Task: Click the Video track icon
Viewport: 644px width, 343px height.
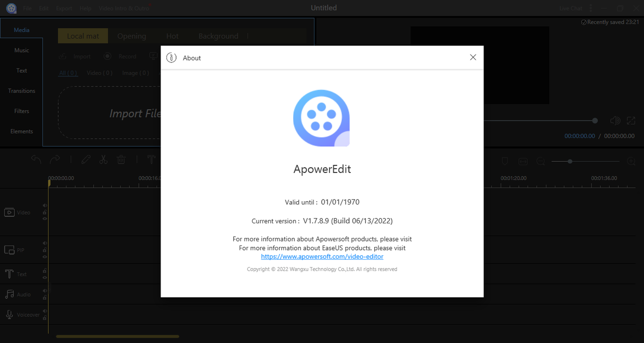Action: pos(9,212)
